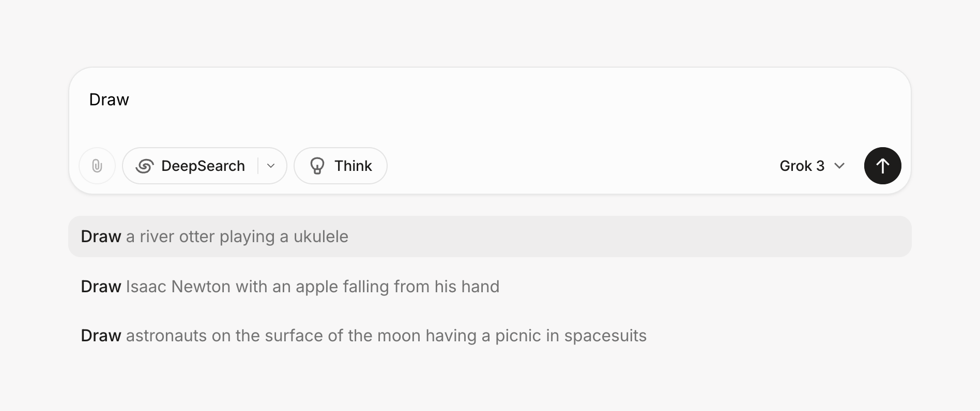Choose the Isaac Newton apple suggestion
Screen dimensions: 980x411
click(290, 286)
